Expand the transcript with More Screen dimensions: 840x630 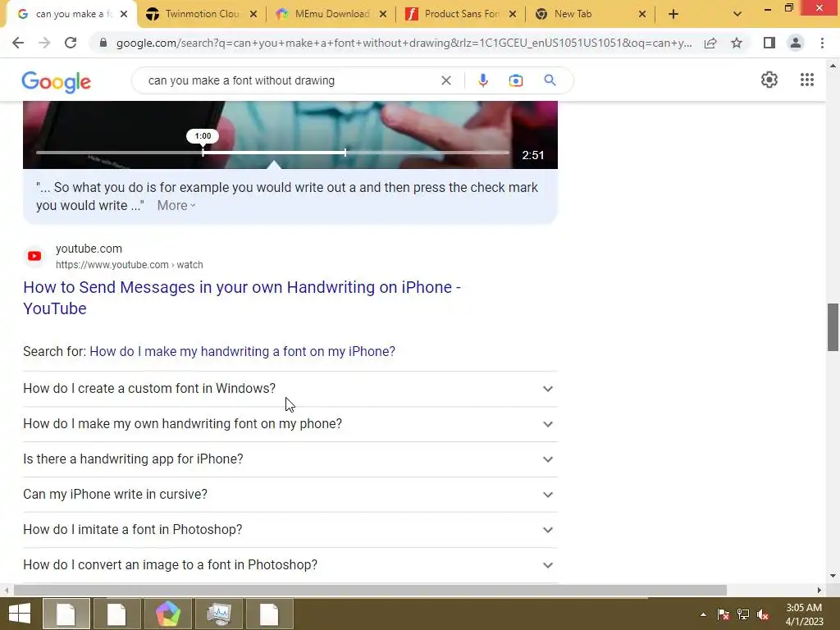[x=176, y=206]
